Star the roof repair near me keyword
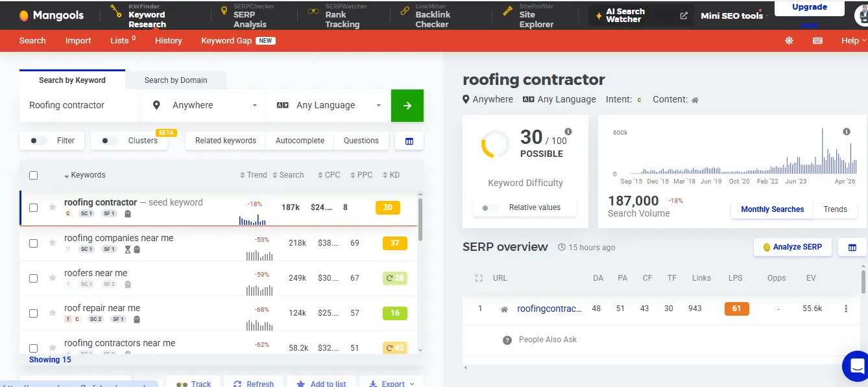The height and width of the screenshot is (387, 868). (x=53, y=313)
